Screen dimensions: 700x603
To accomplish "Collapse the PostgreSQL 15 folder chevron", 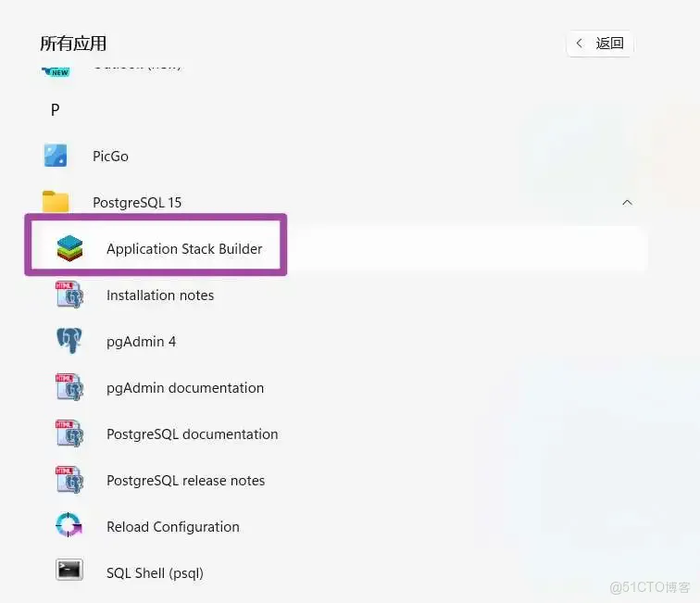I will (627, 202).
